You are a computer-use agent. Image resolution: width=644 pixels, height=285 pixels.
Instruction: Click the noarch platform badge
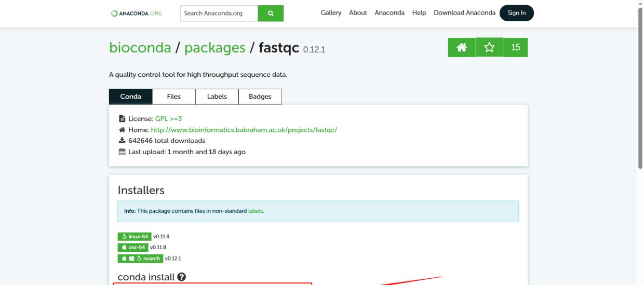pyautogui.click(x=140, y=259)
